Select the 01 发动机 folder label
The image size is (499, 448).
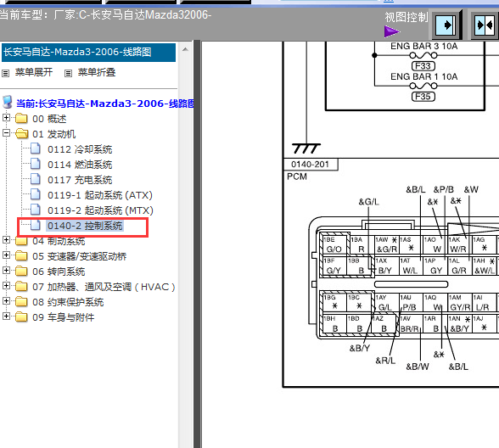coord(54,134)
